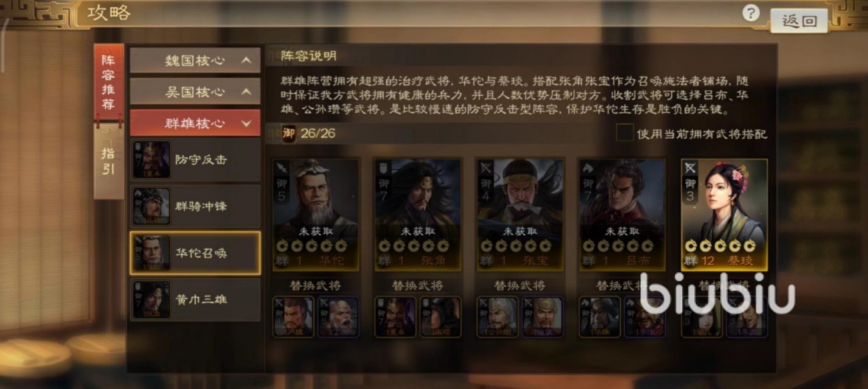Image resolution: width=868 pixels, height=389 pixels.
Task: Click the question mark help icon
Action: click(750, 13)
